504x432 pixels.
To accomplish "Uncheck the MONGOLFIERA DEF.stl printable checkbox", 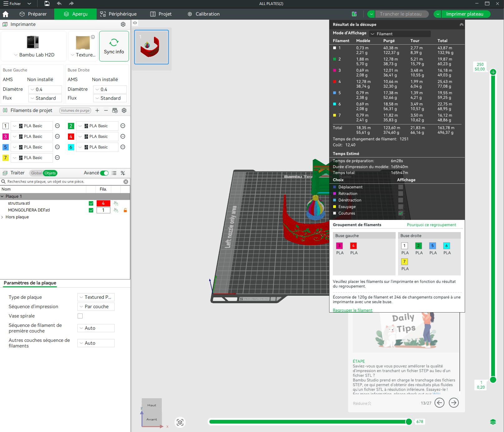I will 91,210.
